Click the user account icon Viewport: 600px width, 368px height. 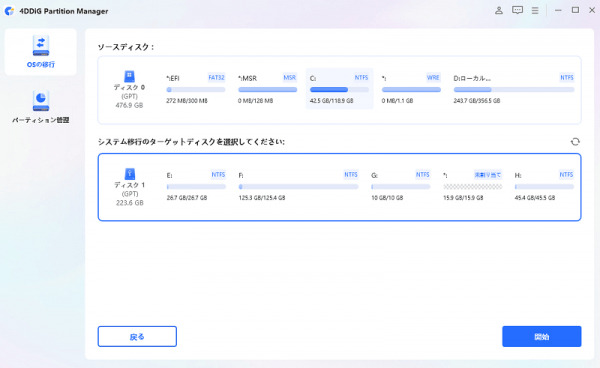499,10
